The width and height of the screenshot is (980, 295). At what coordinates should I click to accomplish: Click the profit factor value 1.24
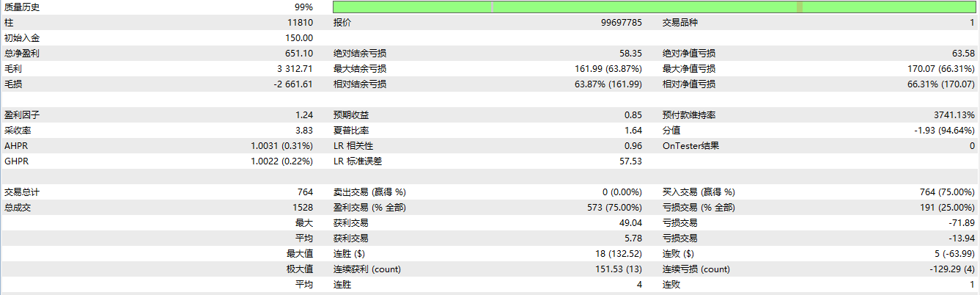pyautogui.click(x=306, y=115)
